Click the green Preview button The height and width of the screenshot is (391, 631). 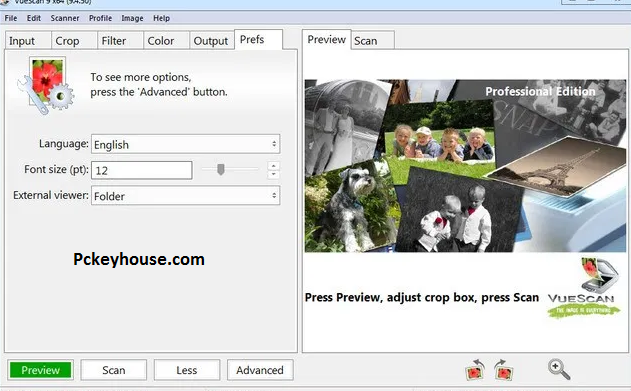[x=41, y=370]
